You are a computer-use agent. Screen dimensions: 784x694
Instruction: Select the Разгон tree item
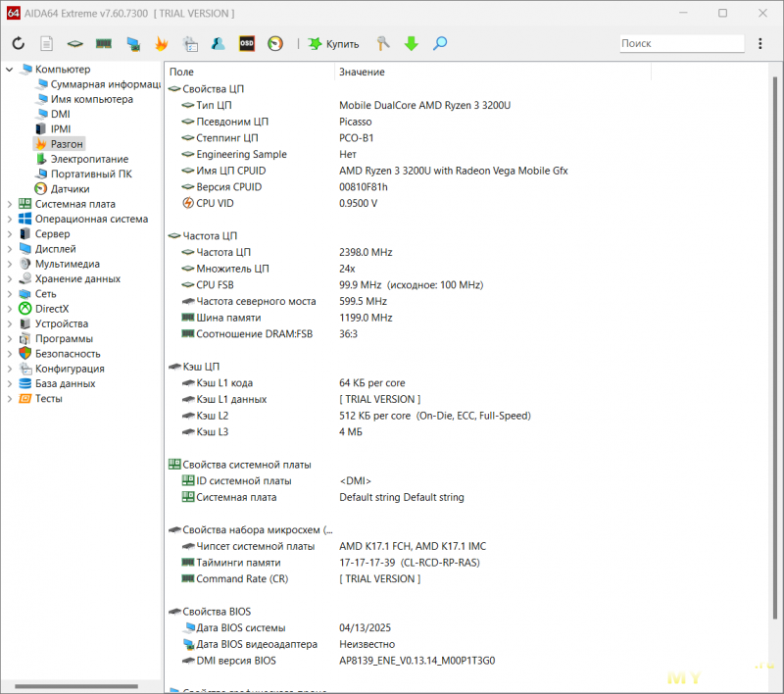tap(60, 144)
